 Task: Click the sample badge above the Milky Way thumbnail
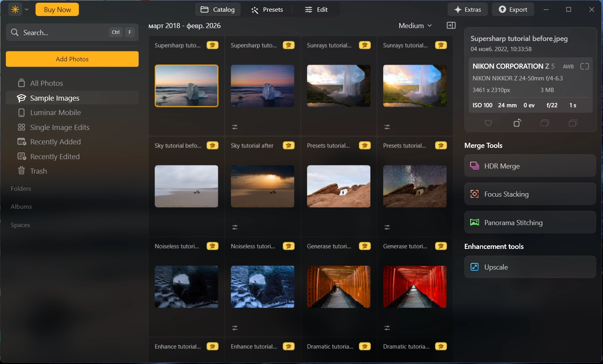pos(441,146)
